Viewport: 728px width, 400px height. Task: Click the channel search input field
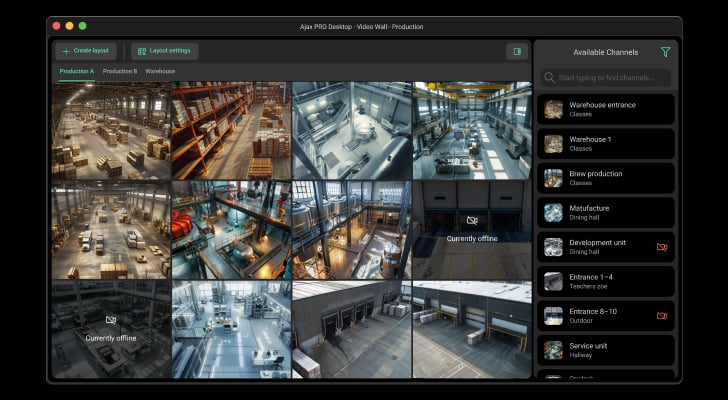click(612, 78)
